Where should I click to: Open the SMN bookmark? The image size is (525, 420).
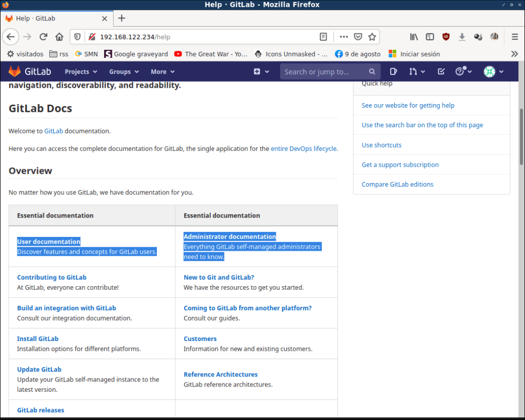(86, 54)
